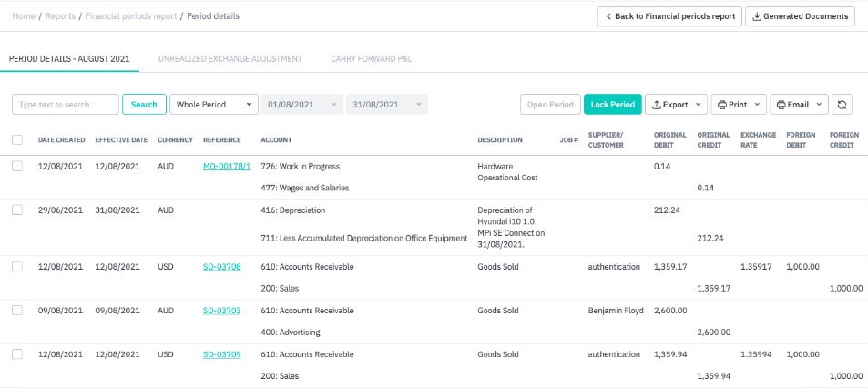The image size is (868, 389).
Task: Open the Export dropdown
Action: [676, 105]
